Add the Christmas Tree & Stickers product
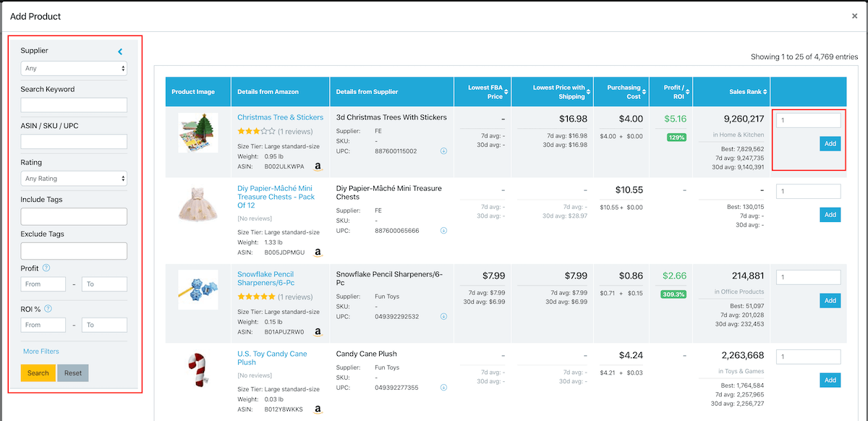The width and height of the screenshot is (868, 421). pyautogui.click(x=830, y=143)
